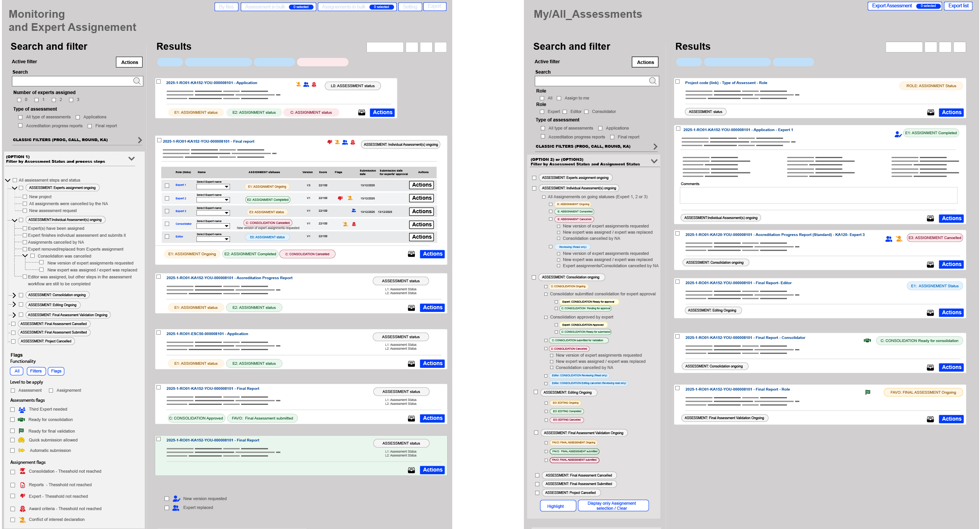Click Automatic submission arrow icon
The height and width of the screenshot is (529, 980).
click(22, 450)
